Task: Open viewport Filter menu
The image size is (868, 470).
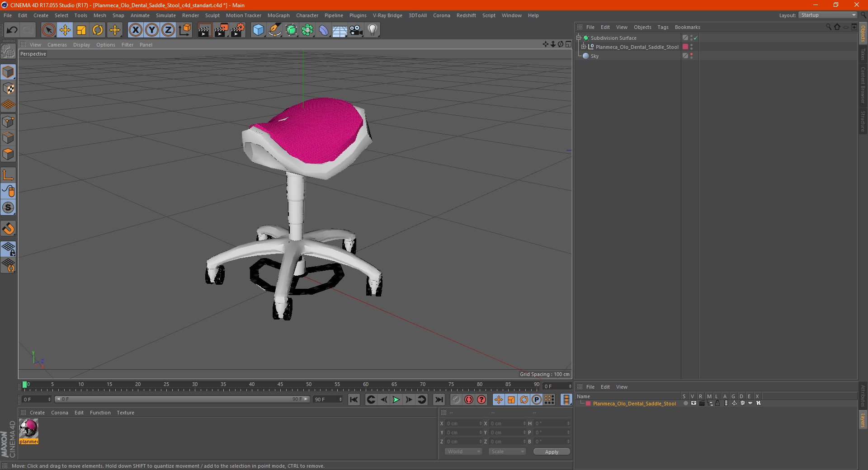Action: coord(127,45)
